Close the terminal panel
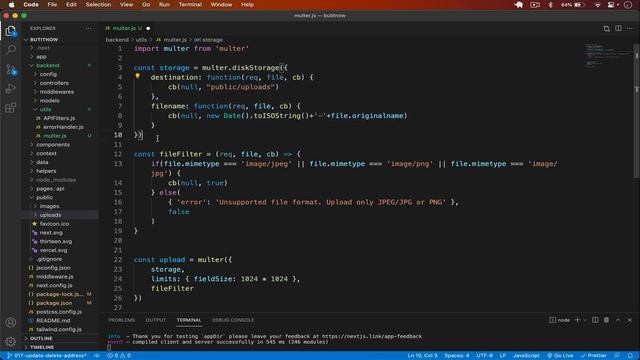640x360 pixels. 629,320
